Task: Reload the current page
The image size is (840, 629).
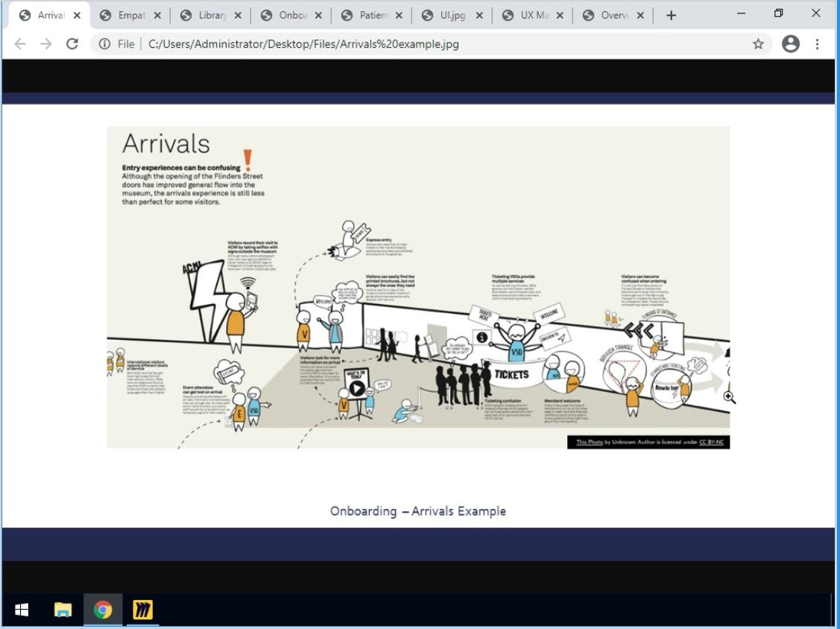Action: tap(72, 44)
